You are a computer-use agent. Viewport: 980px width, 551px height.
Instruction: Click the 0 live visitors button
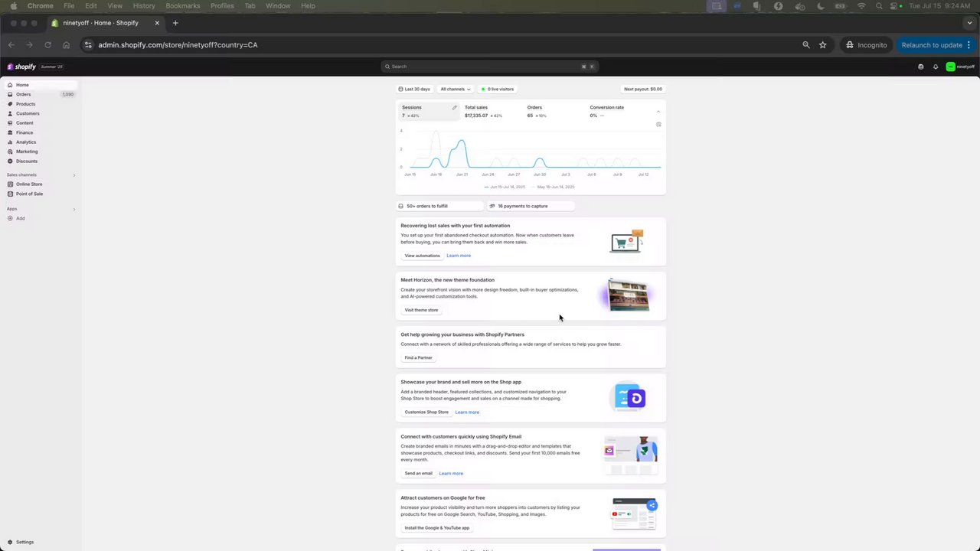498,89
